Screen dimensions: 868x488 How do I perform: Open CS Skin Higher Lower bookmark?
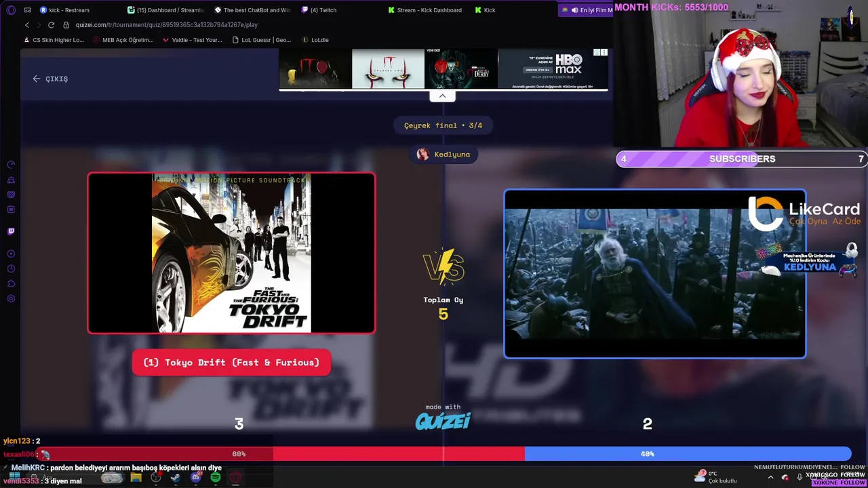pos(54,40)
